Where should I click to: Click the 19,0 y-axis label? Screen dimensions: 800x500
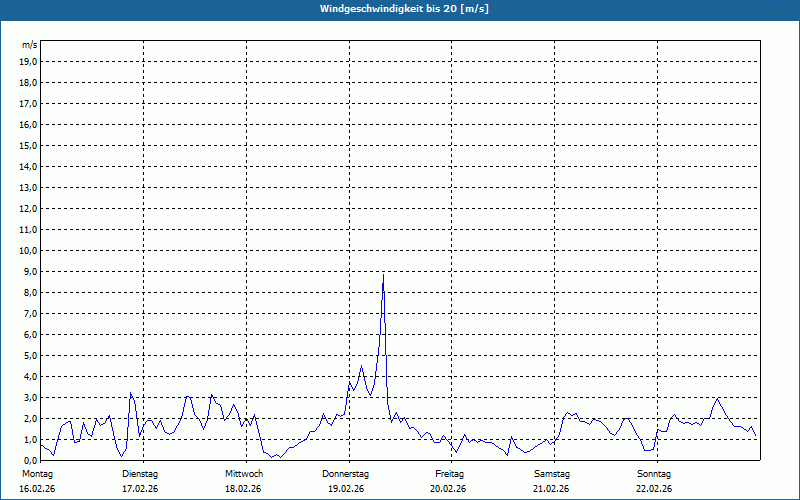[x=29, y=61]
